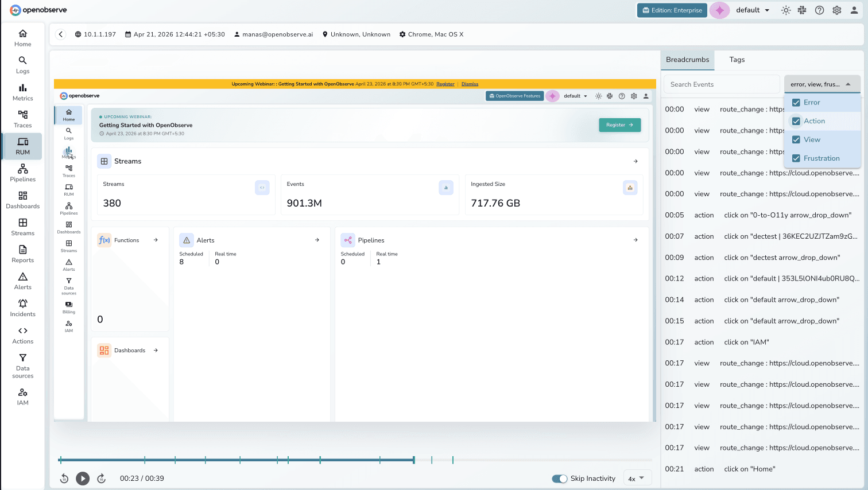Uncheck the Error event filter
The image size is (868, 490).
pos(796,102)
